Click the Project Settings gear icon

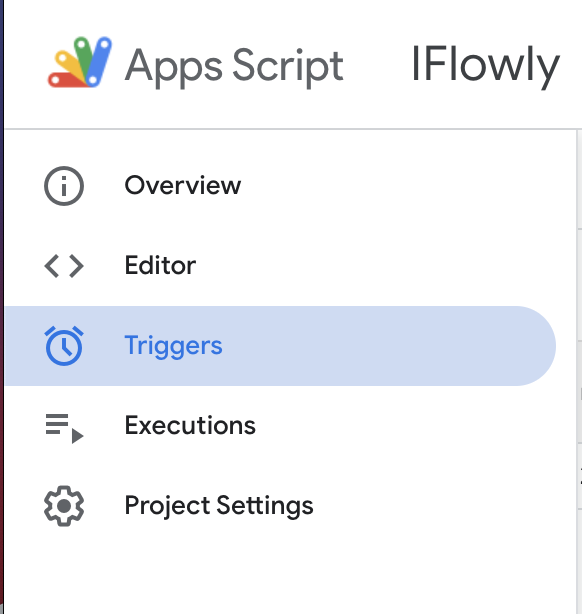[64, 506]
